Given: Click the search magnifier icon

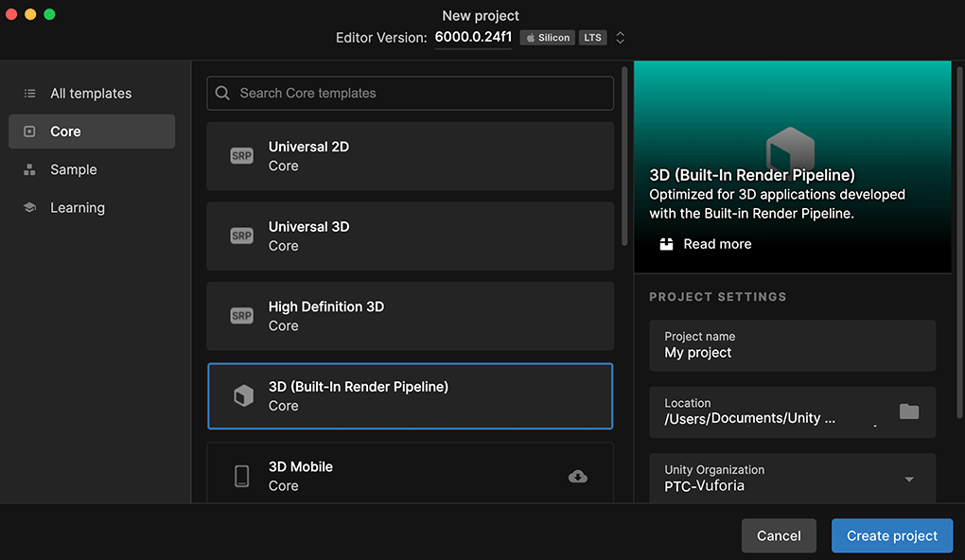Looking at the screenshot, I should point(222,93).
